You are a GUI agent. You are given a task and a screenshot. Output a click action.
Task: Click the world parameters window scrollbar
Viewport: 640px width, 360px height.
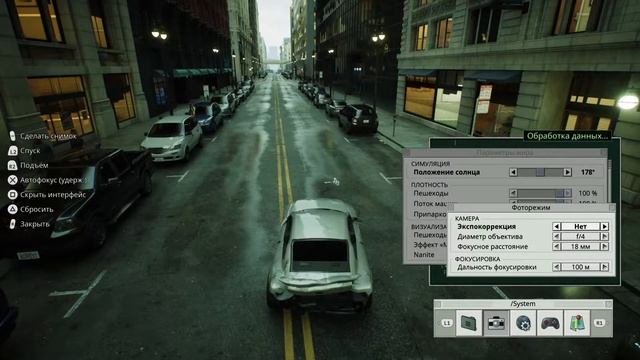point(609,180)
